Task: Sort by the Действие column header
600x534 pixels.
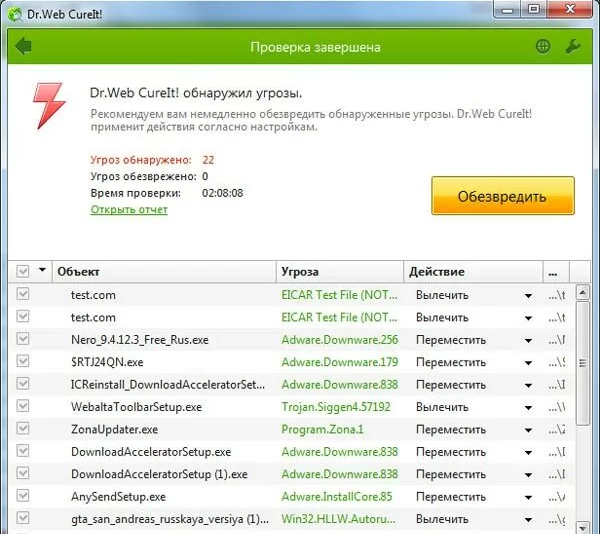Action: pyautogui.click(x=473, y=272)
